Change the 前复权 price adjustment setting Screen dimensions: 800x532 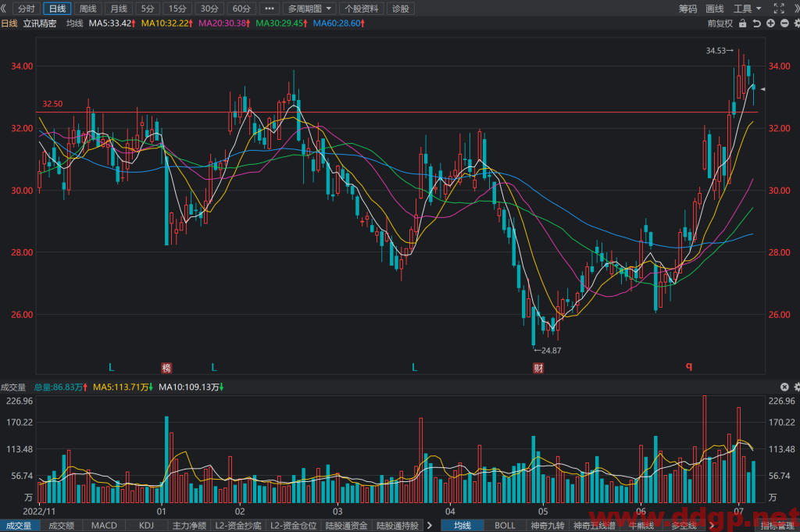[x=720, y=23]
